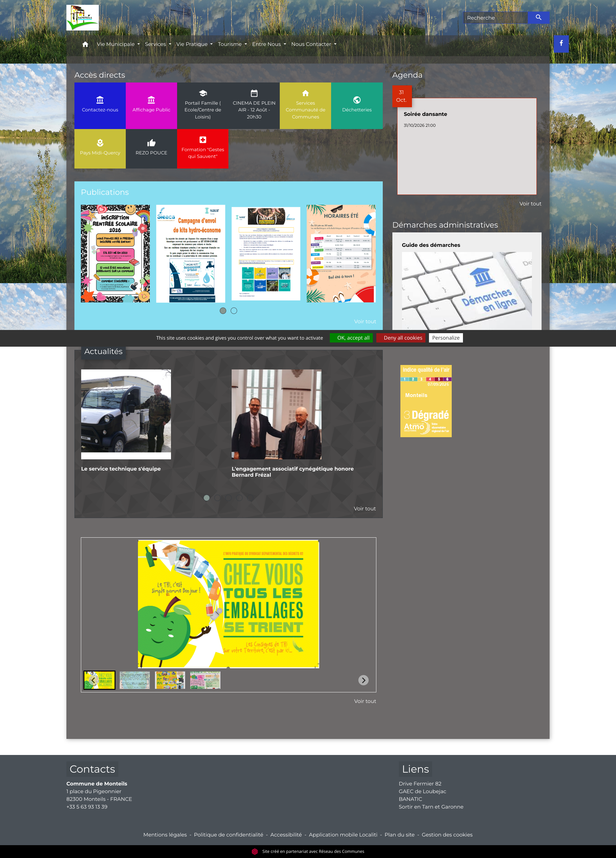The height and width of the screenshot is (858, 616).
Task: Expand the Services dropdown menu
Action: pyautogui.click(x=158, y=44)
